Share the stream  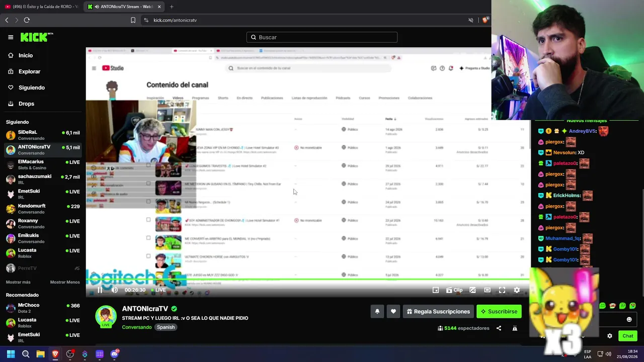click(499, 328)
